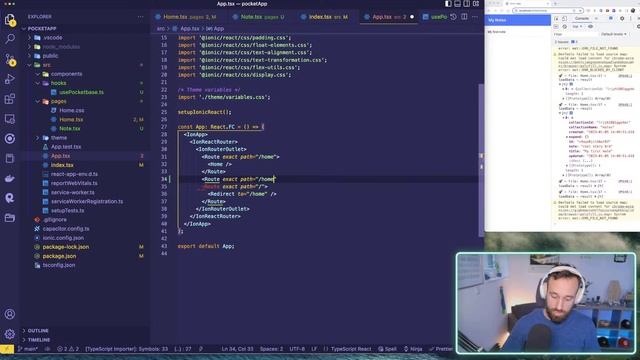Image resolution: width=640 pixels, height=360 pixels.
Task: Clear console icon in DevTools
Action: (565, 27)
